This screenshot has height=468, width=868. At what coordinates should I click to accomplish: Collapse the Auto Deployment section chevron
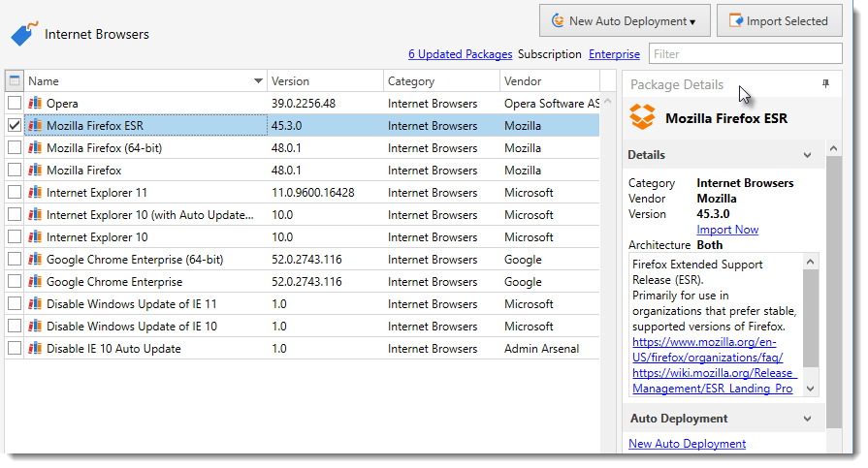[807, 420]
